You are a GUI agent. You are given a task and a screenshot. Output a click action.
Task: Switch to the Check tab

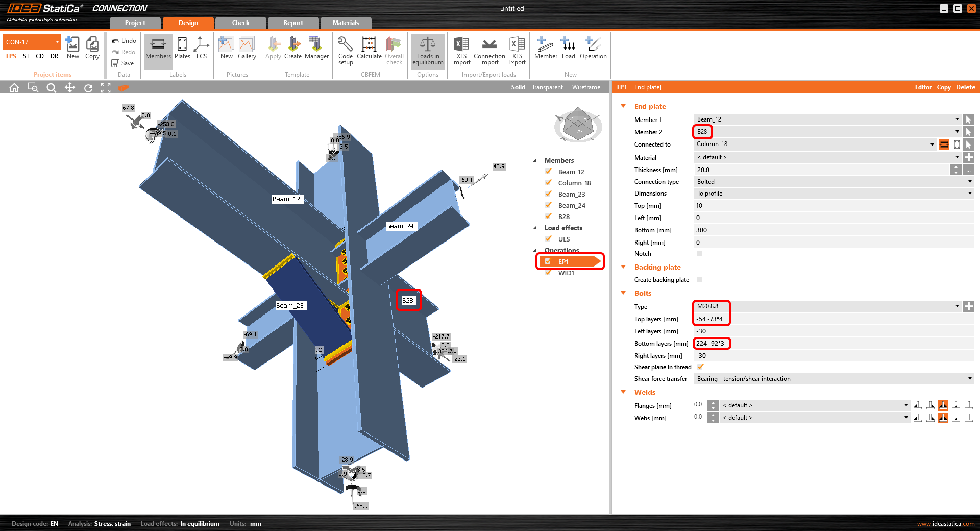(x=240, y=23)
